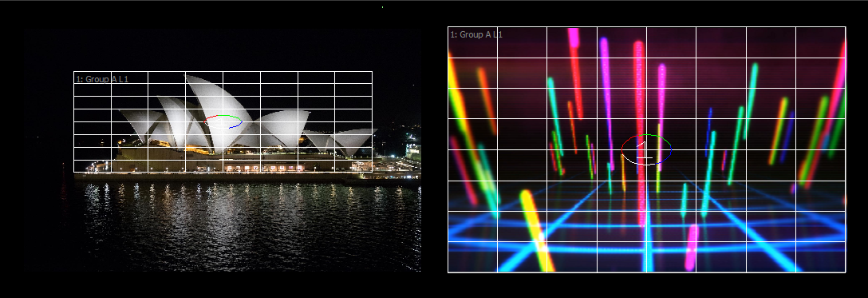Viewport: 868px width, 298px height.
Task: Select the top-right corner of the Opera House grid
Action: pos(372,71)
